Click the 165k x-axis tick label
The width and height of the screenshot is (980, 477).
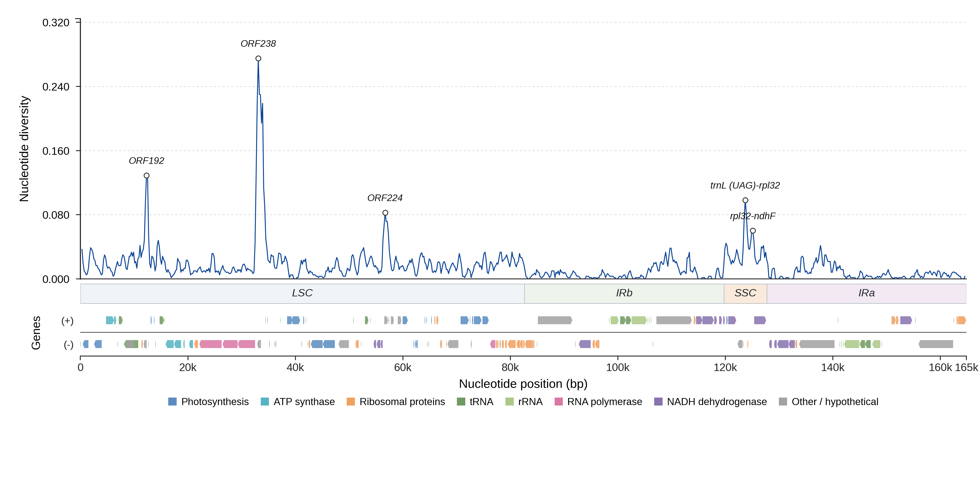(x=966, y=368)
